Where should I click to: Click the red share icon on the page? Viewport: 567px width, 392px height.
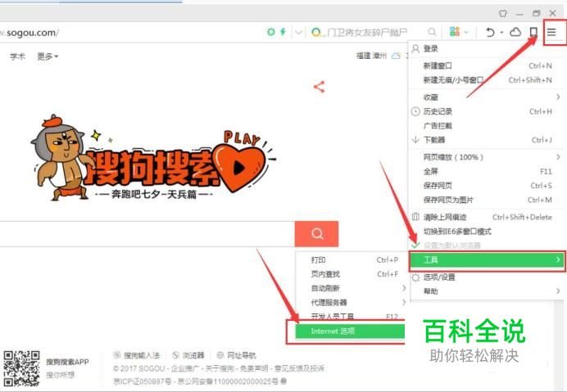[x=319, y=87]
